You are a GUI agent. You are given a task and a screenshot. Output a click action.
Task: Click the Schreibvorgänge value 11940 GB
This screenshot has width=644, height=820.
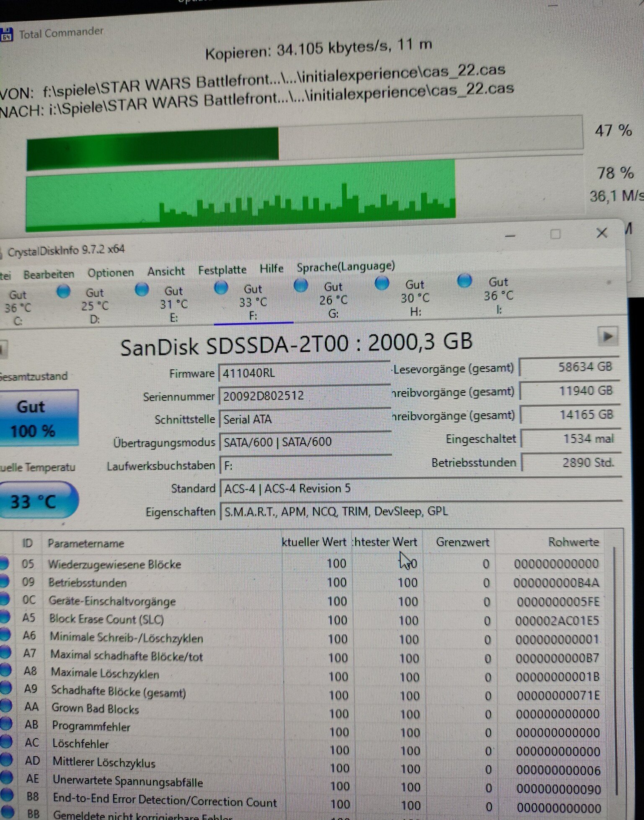click(x=569, y=391)
